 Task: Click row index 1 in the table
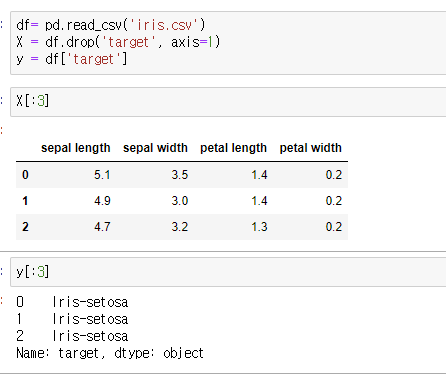[25, 201]
